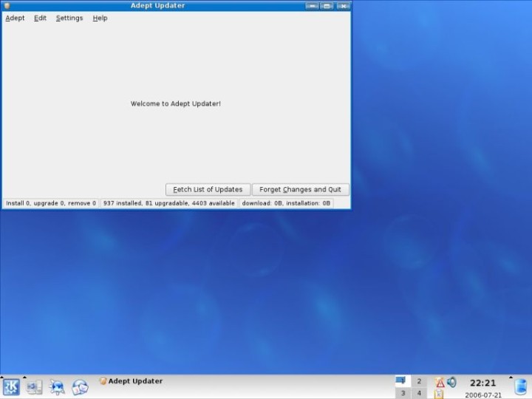
Task: Click 'Install 0, upgrade 0, remove 0' status
Action: pos(51,203)
